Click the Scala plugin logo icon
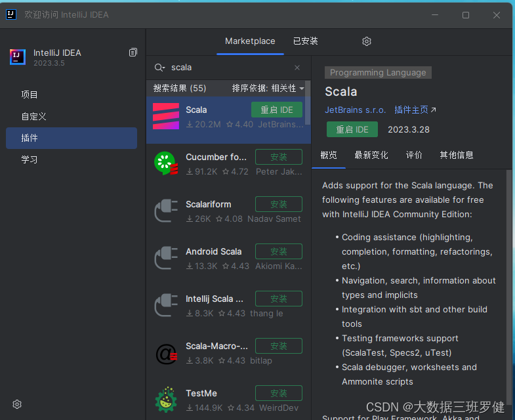 tap(166, 116)
